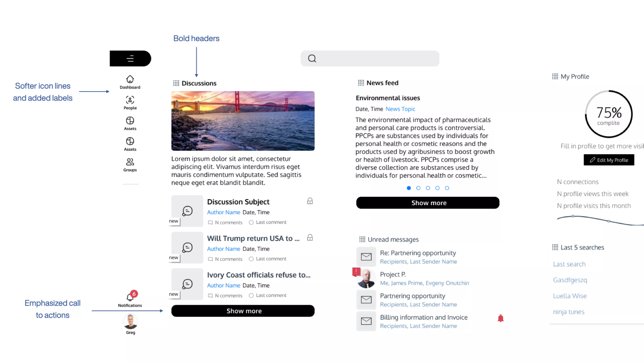Click the 75% profile completion ring

click(609, 114)
